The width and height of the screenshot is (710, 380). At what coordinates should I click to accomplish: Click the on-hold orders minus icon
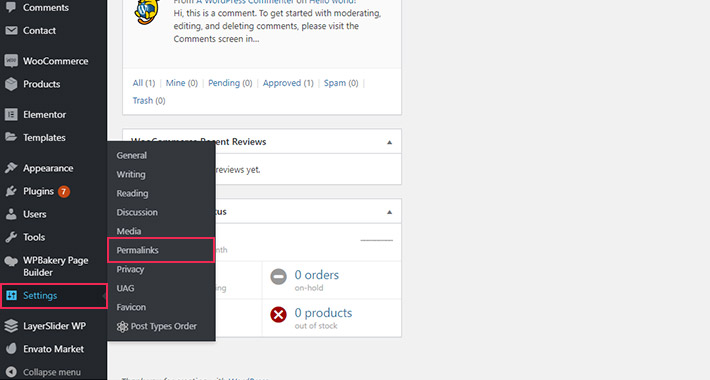coord(278,276)
